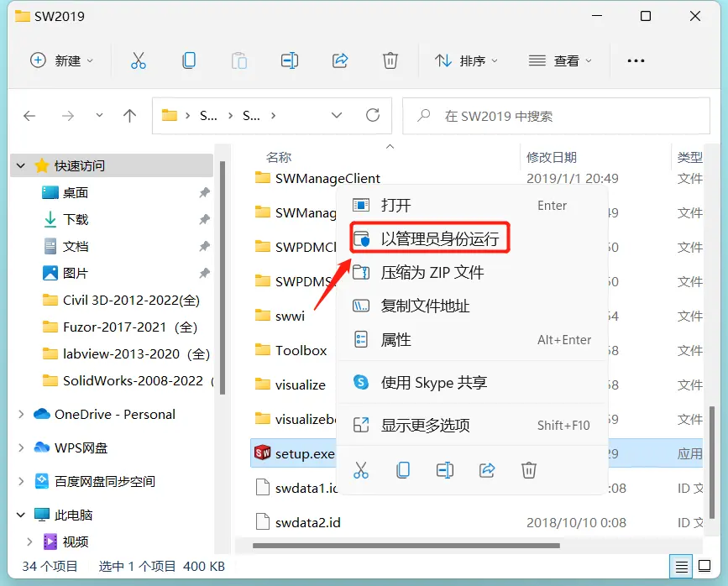The height and width of the screenshot is (586, 728).
Task: Choose 使用 Skype 共享
Action: 473,382
